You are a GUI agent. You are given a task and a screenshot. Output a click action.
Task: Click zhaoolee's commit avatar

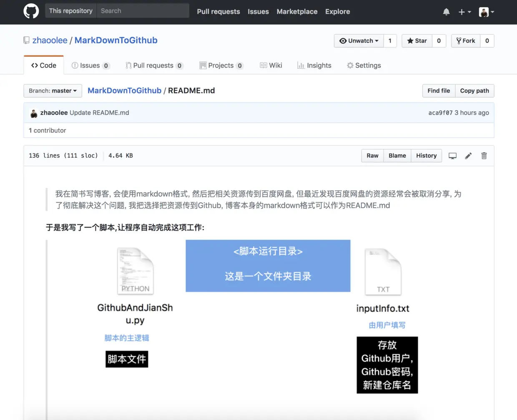coord(34,113)
